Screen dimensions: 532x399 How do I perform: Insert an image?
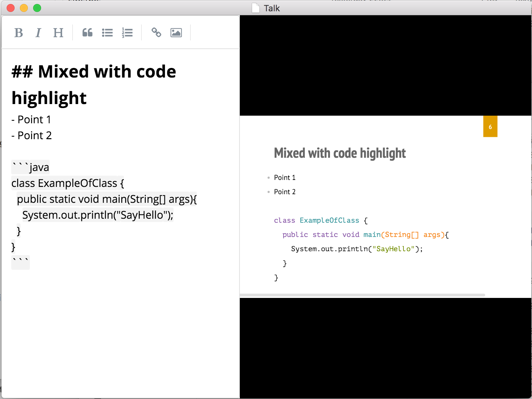click(176, 32)
